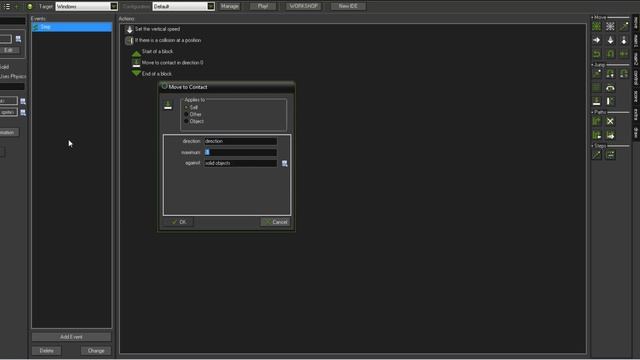Choose the Reverse Vertical action icon
This screenshot has height=360, width=640.
tap(610, 53)
